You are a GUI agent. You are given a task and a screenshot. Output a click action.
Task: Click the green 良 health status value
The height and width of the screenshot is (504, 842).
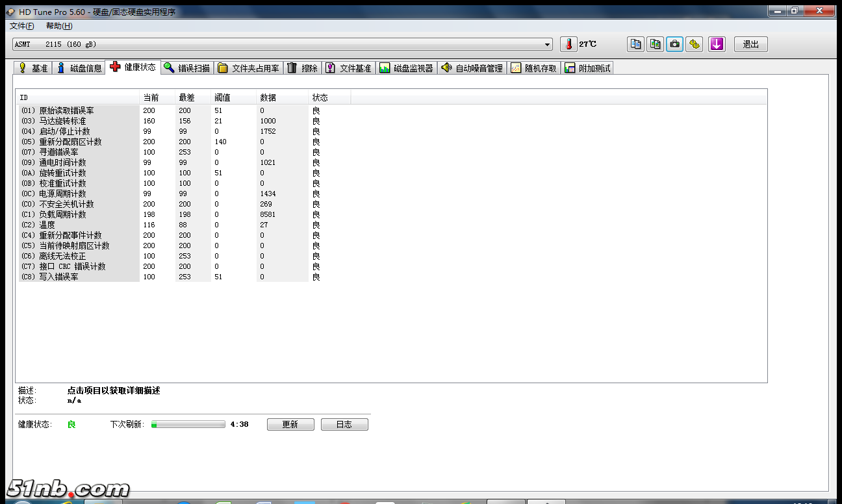(x=71, y=424)
